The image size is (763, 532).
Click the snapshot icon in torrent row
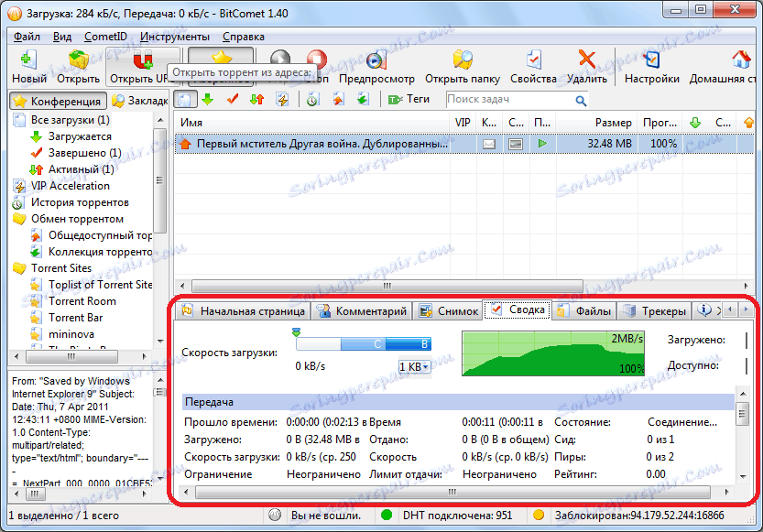click(516, 144)
